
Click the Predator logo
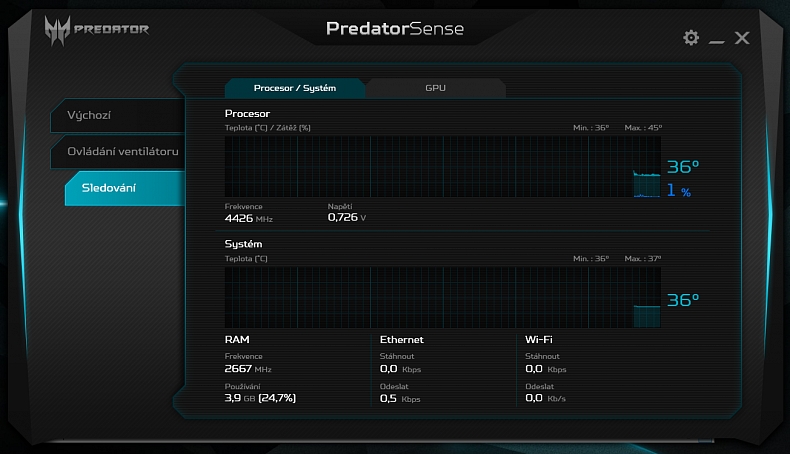click(96, 30)
